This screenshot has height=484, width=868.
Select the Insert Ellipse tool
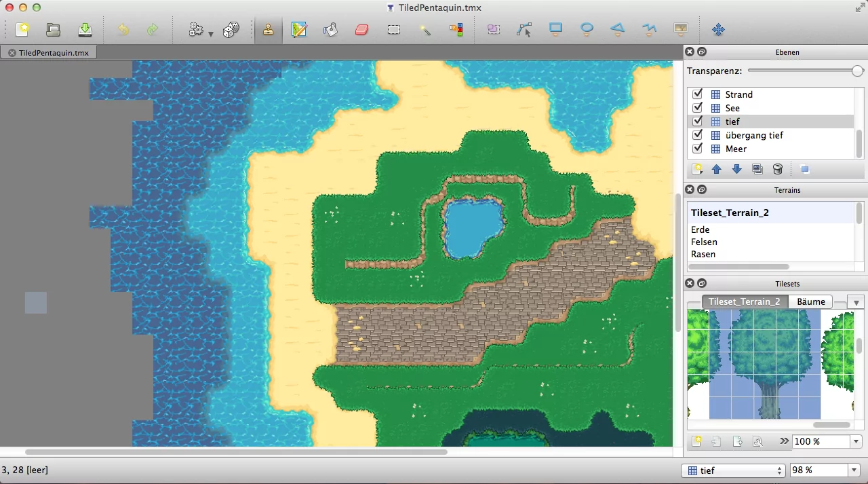(x=587, y=29)
